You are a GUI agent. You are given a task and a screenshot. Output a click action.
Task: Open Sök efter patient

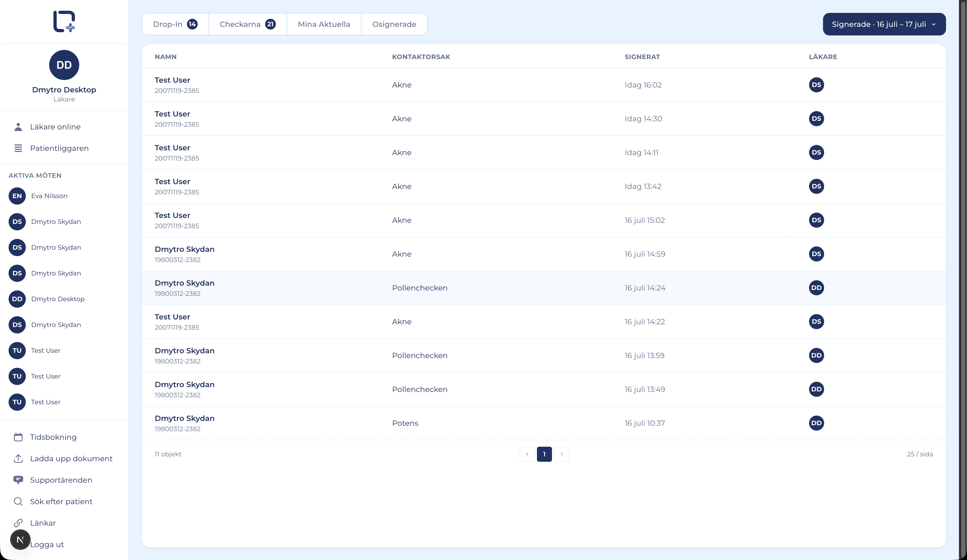click(62, 502)
